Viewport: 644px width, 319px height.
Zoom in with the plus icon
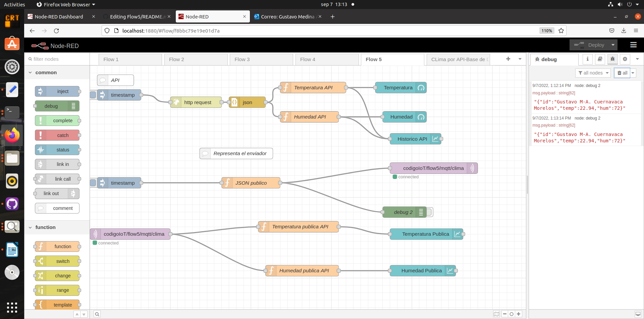519,314
